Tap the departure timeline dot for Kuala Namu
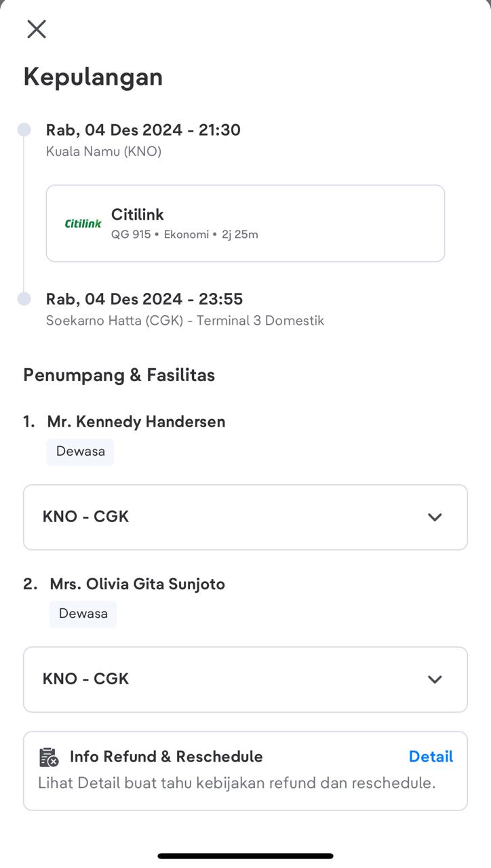The image size is (491, 868). pos(24,130)
